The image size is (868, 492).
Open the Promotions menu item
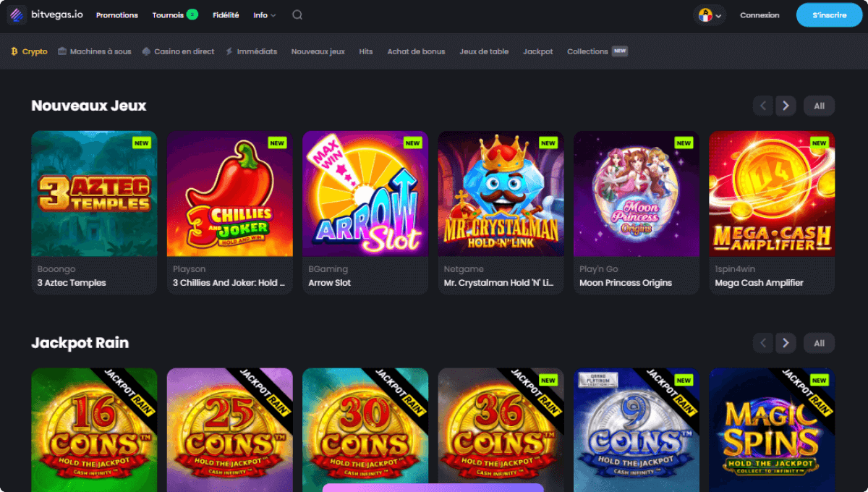pyautogui.click(x=116, y=14)
